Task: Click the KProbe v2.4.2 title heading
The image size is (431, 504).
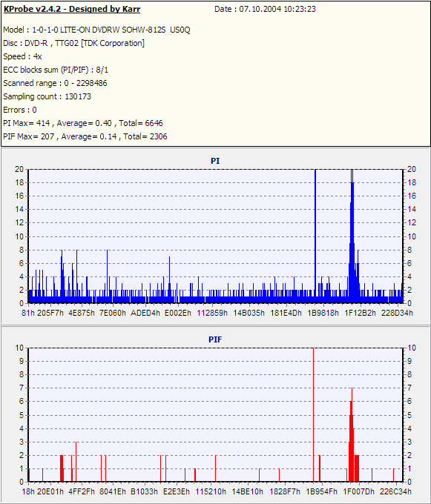Action: click(x=72, y=9)
